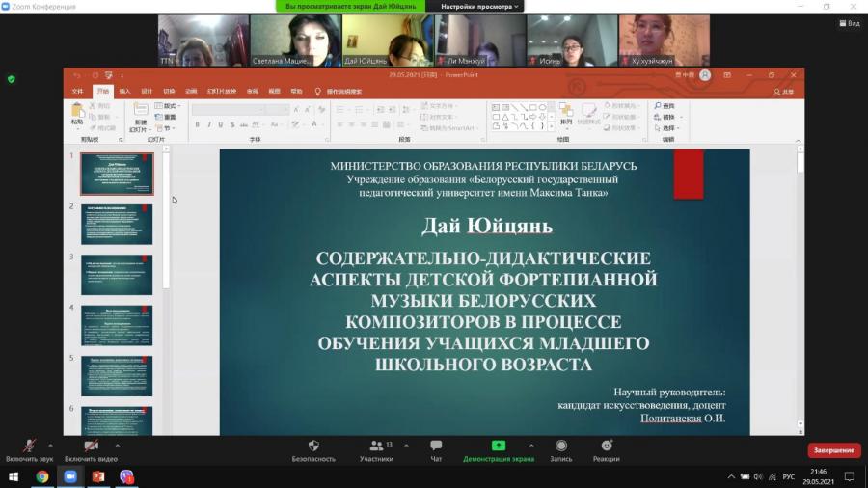
Task: Unmute the microphone with Включить звук
Action: [x=29, y=450]
